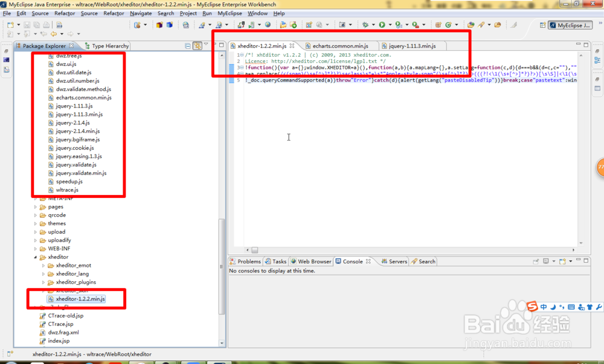Expand the upload folder
Image resolution: width=604 pixels, height=364 pixels.
pyautogui.click(x=36, y=232)
